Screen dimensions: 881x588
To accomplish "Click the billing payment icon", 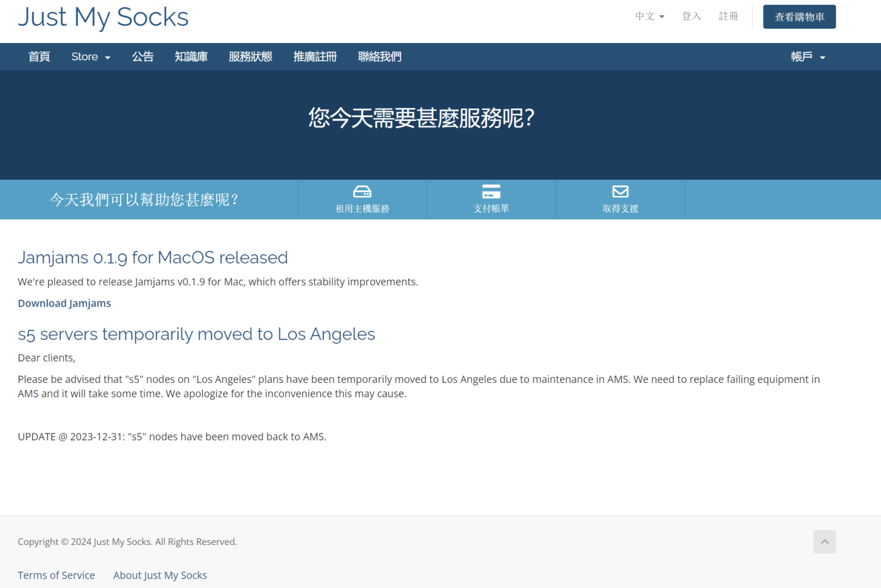I will [x=490, y=191].
